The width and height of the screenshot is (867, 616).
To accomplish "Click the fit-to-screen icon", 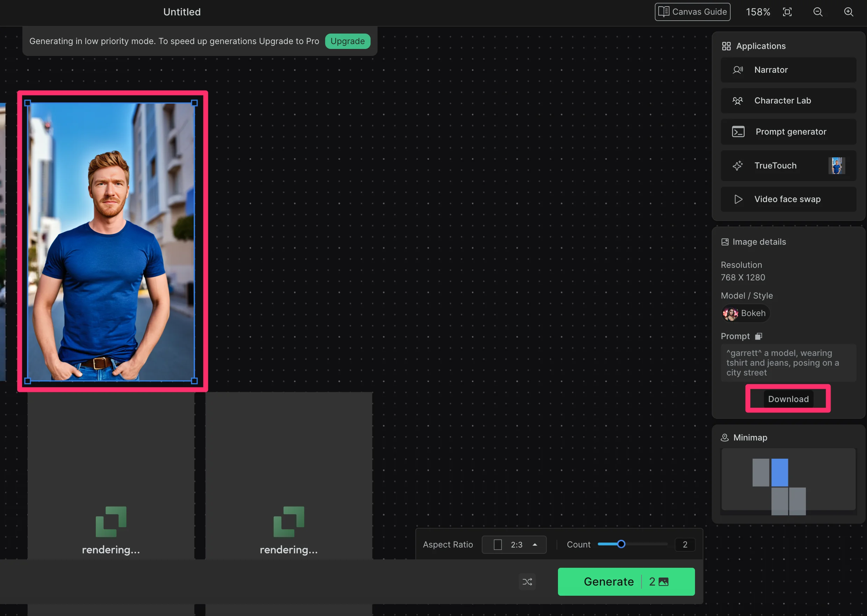I will [787, 12].
